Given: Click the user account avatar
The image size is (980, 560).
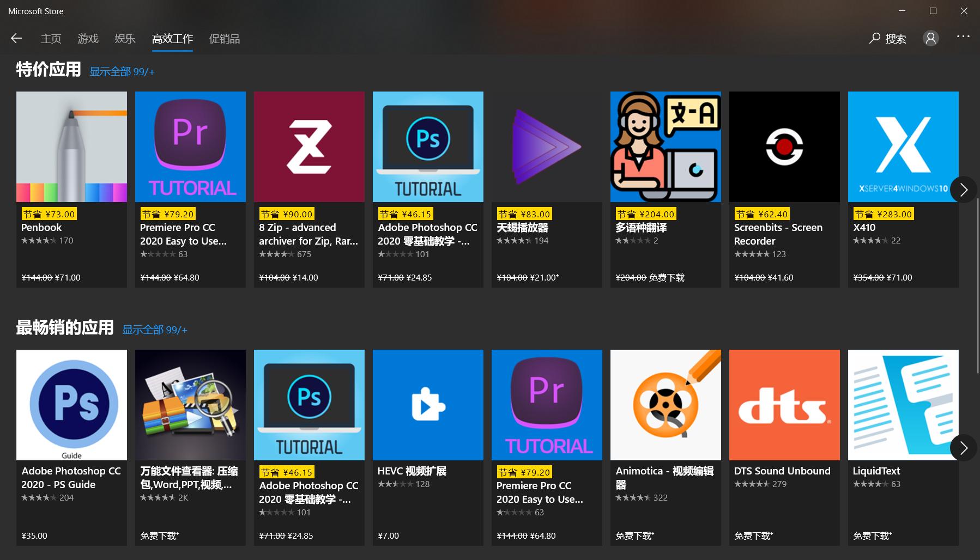Looking at the screenshot, I should click(x=931, y=38).
